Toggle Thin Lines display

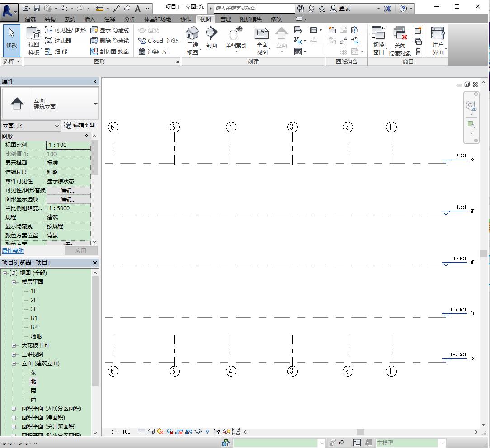(56, 52)
